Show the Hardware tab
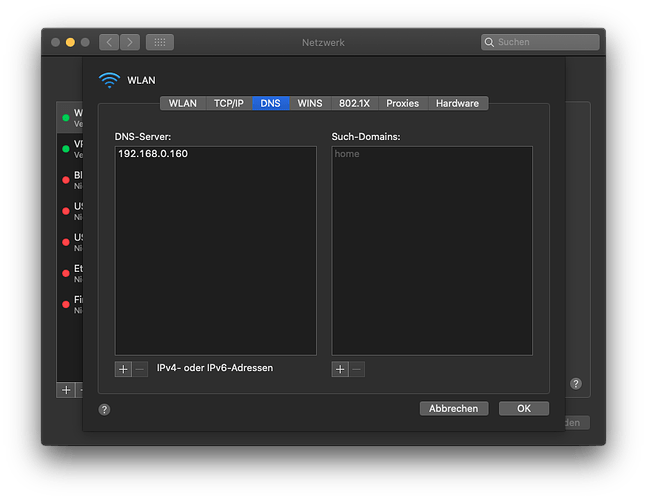 [x=457, y=103]
